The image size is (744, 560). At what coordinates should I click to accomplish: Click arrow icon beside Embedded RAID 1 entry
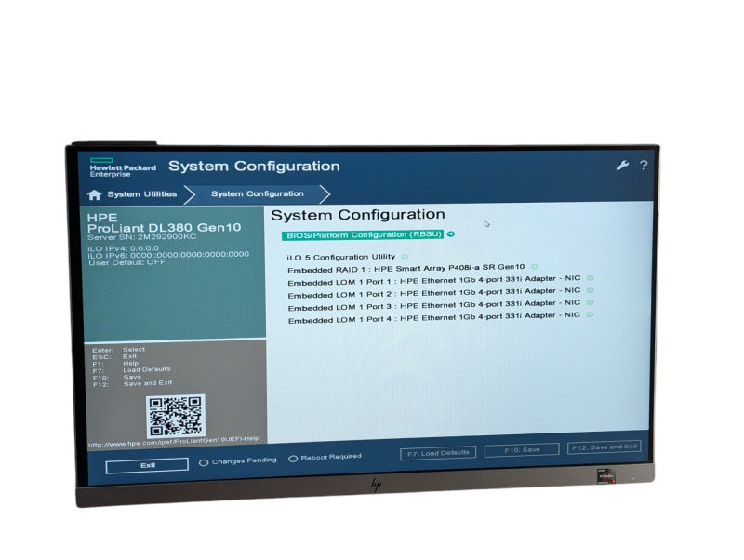[x=534, y=267]
